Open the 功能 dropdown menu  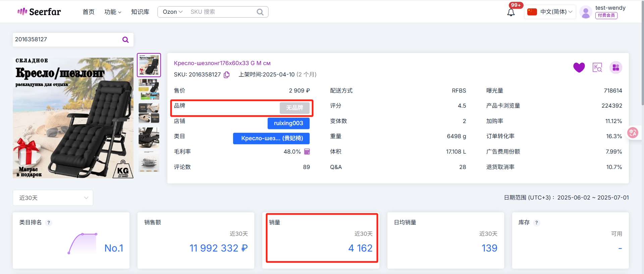point(113,12)
